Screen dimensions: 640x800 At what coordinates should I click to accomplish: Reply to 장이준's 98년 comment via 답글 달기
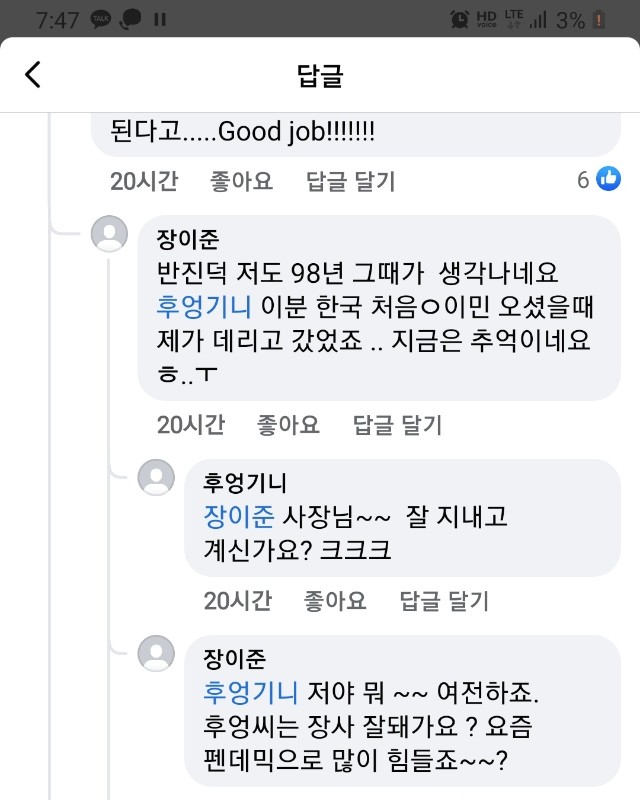click(x=397, y=425)
